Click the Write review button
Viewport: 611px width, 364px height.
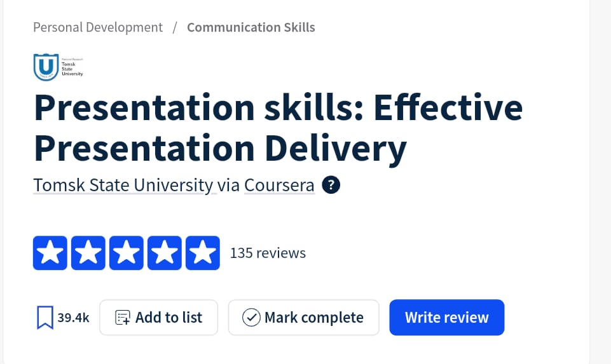446,317
